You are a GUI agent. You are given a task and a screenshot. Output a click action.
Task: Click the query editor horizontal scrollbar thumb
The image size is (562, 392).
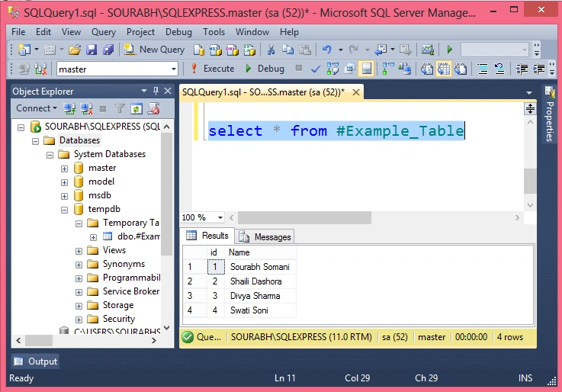304,217
